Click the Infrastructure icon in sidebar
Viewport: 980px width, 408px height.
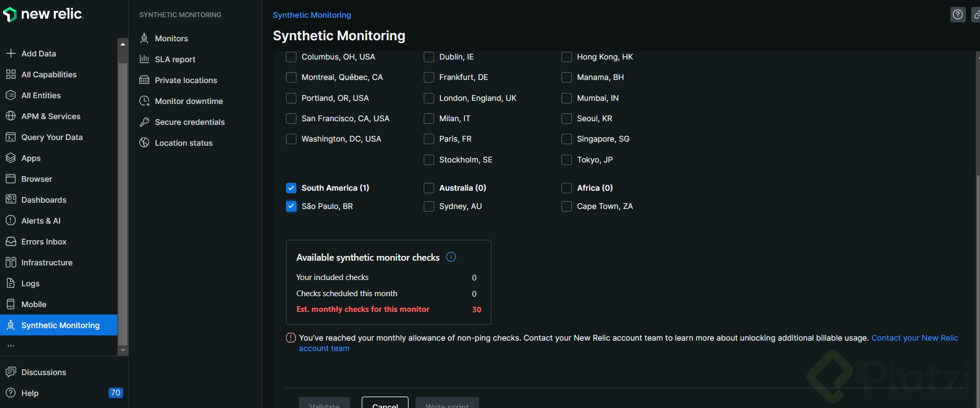(x=10, y=262)
